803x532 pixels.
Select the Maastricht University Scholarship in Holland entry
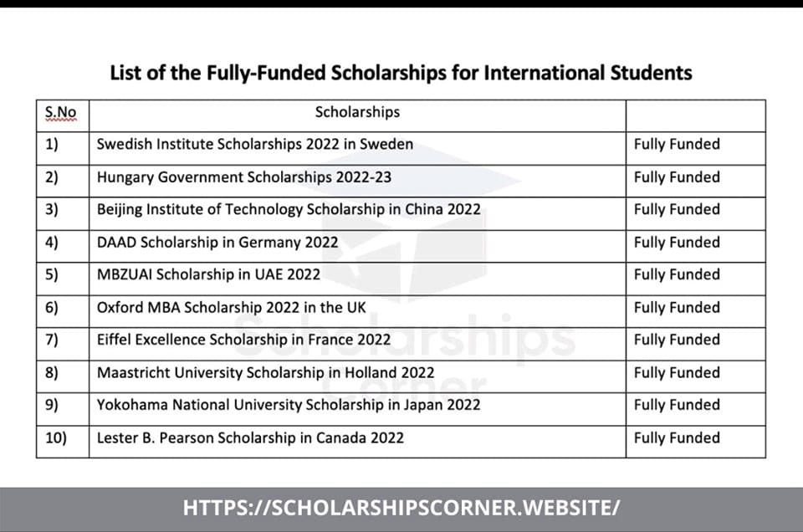click(266, 372)
